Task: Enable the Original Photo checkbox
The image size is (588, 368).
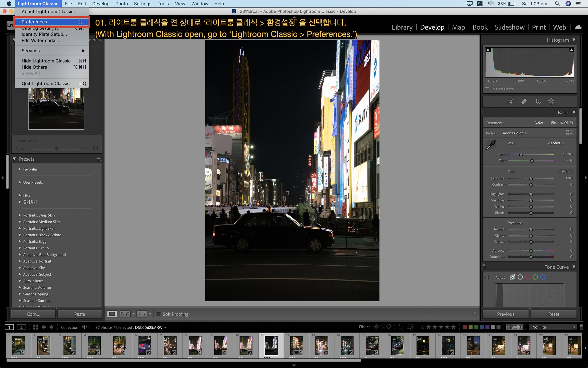Action: point(487,89)
